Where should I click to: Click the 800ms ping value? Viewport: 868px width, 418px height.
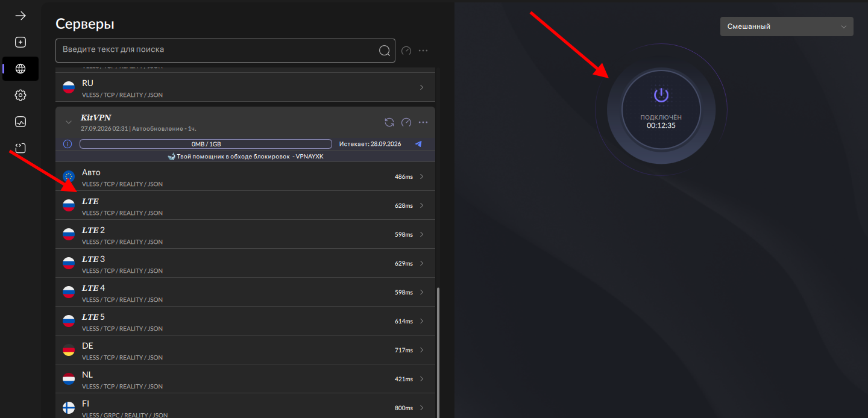[404, 408]
